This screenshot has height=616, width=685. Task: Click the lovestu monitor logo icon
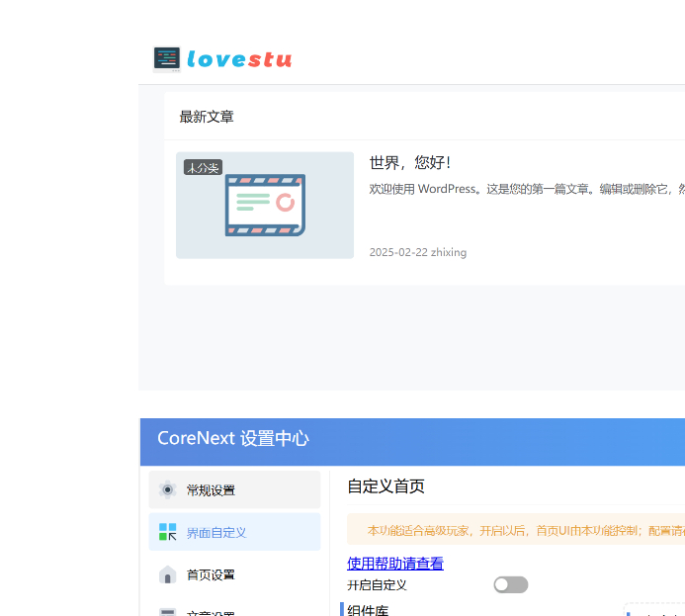coord(167,59)
